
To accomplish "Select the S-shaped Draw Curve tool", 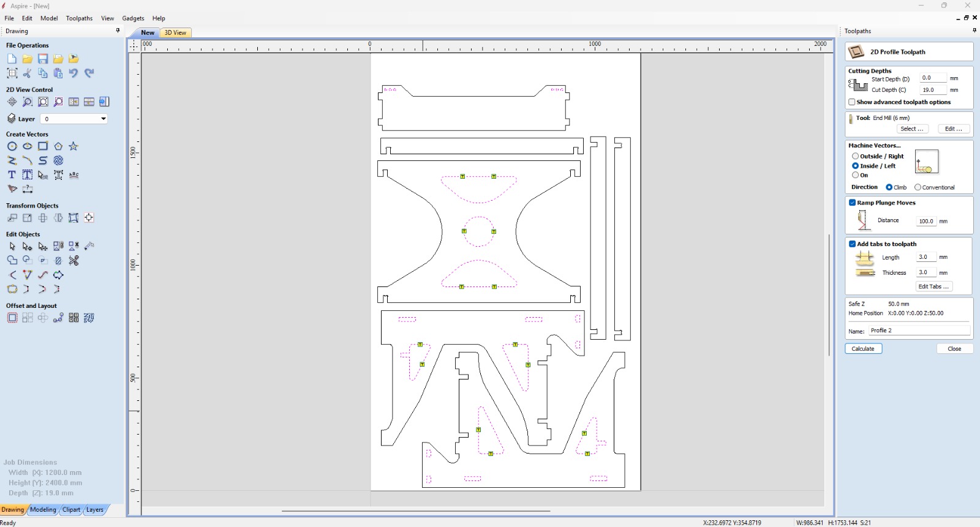I will tap(43, 160).
